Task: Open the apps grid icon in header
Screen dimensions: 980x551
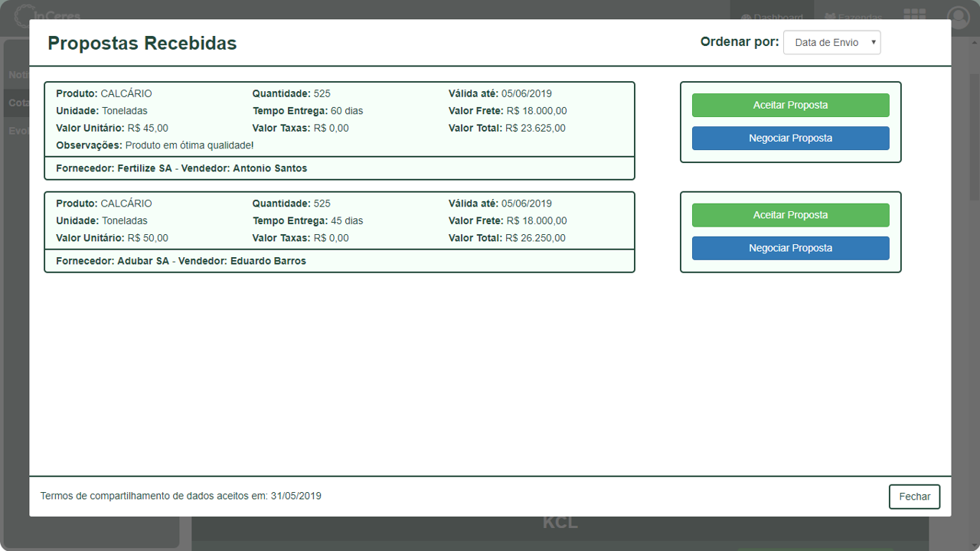Action: tap(914, 14)
